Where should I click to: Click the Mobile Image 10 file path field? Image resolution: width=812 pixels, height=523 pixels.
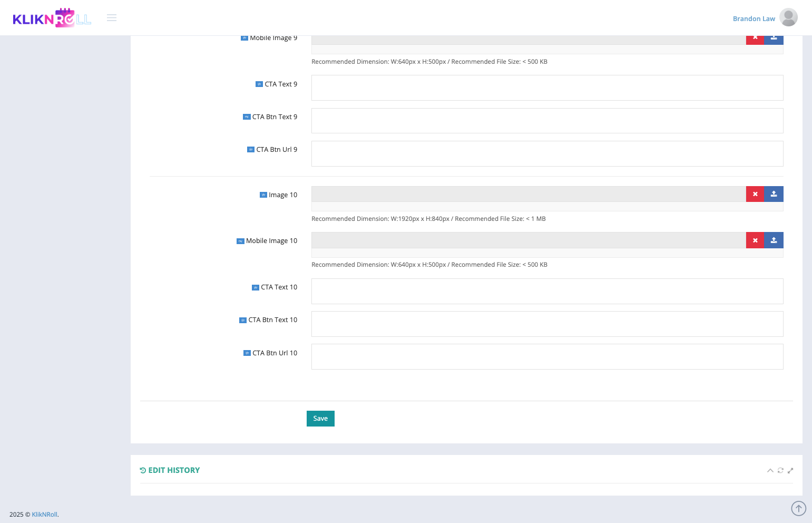click(x=529, y=240)
